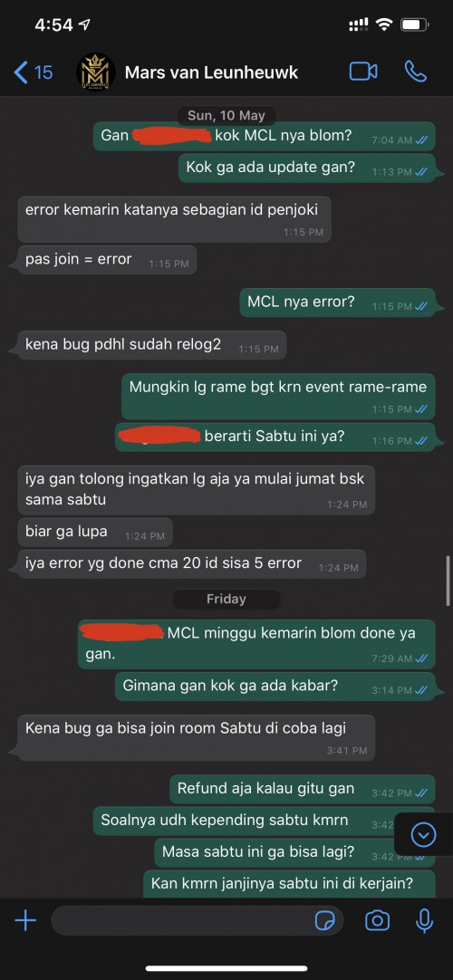The height and width of the screenshot is (980, 453).
Task: Tap the chat scrollbar indicator
Action: click(x=448, y=581)
